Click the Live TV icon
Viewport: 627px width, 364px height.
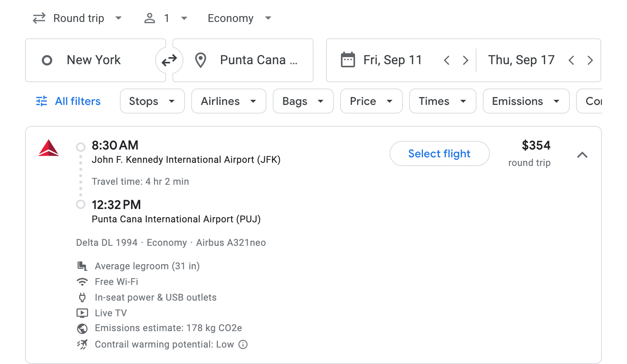[82, 313]
